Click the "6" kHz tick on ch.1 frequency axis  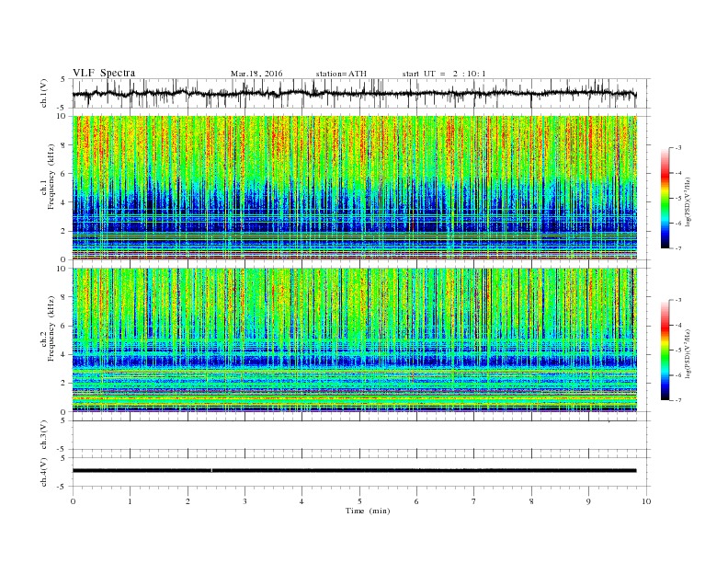(64, 174)
